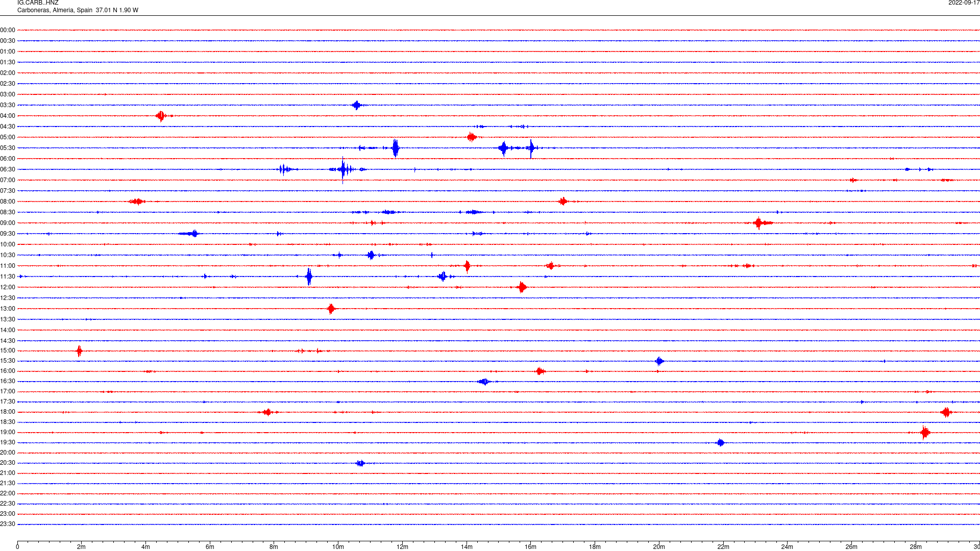Click the 13:00 time row label

coord(8,309)
